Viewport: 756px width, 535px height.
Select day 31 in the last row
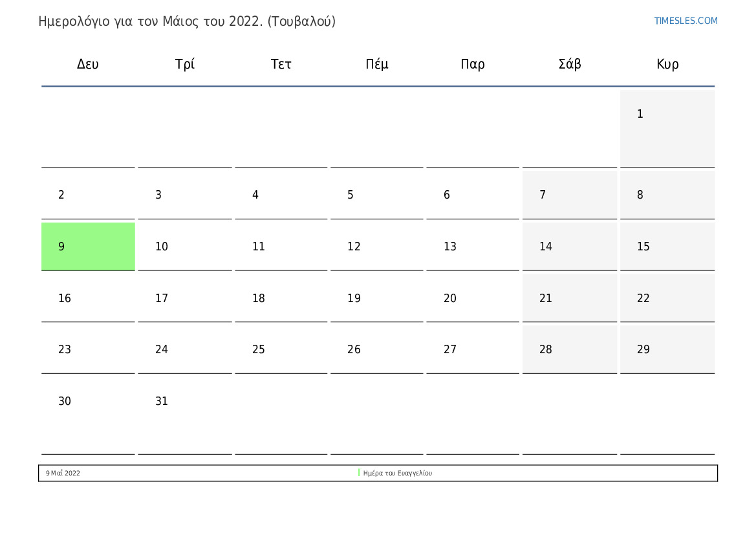click(184, 413)
